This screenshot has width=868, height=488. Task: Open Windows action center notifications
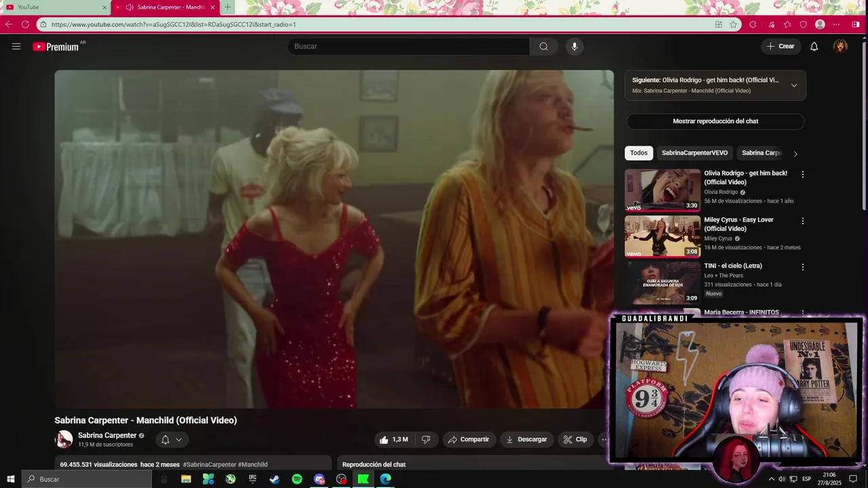pyautogui.click(x=853, y=479)
